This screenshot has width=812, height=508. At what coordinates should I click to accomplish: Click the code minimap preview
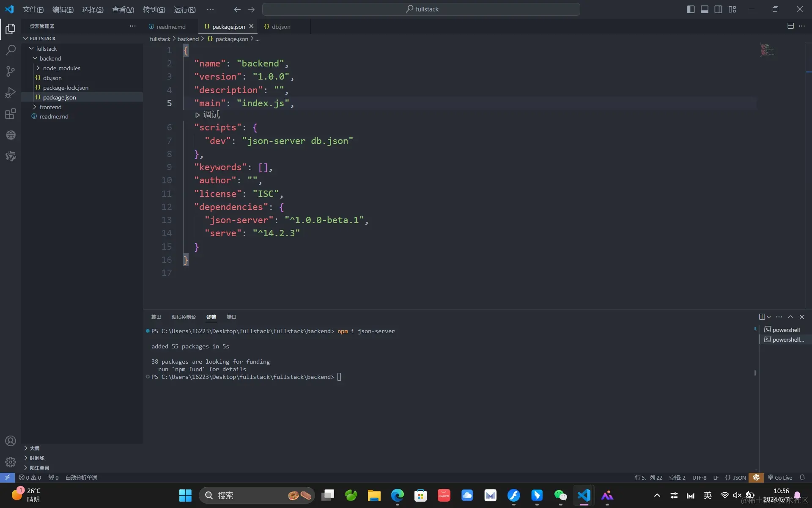coord(768,50)
